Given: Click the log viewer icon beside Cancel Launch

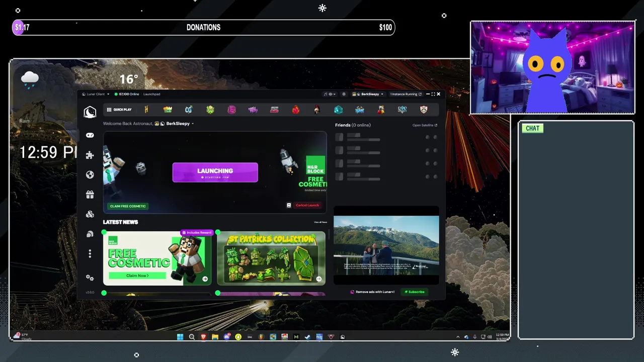Looking at the screenshot, I should (289, 205).
